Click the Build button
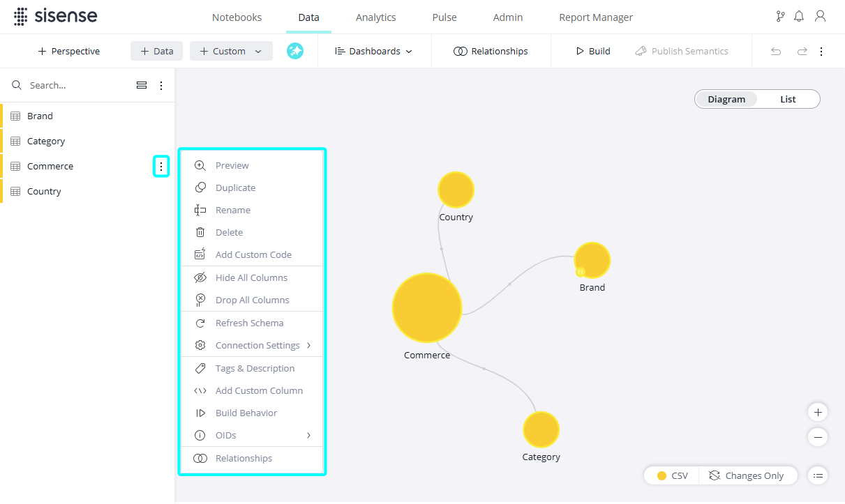Viewport: 845px width, 504px height. click(x=592, y=51)
